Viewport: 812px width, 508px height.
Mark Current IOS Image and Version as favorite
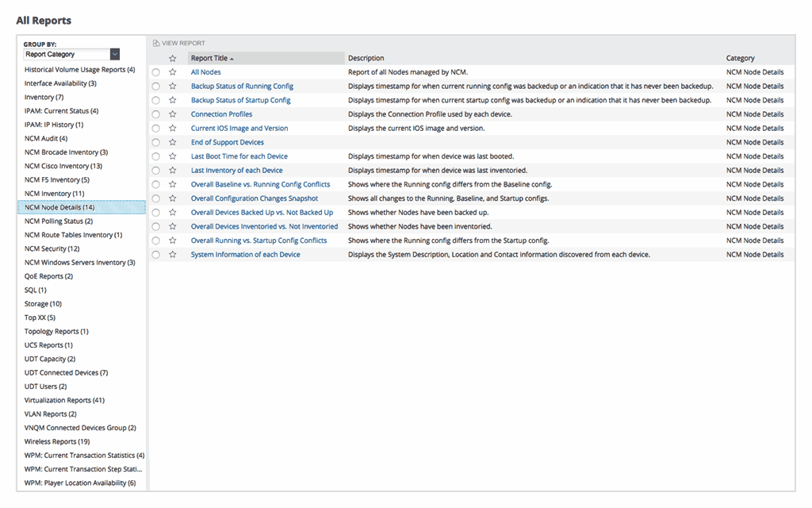pyautogui.click(x=172, y=128)
